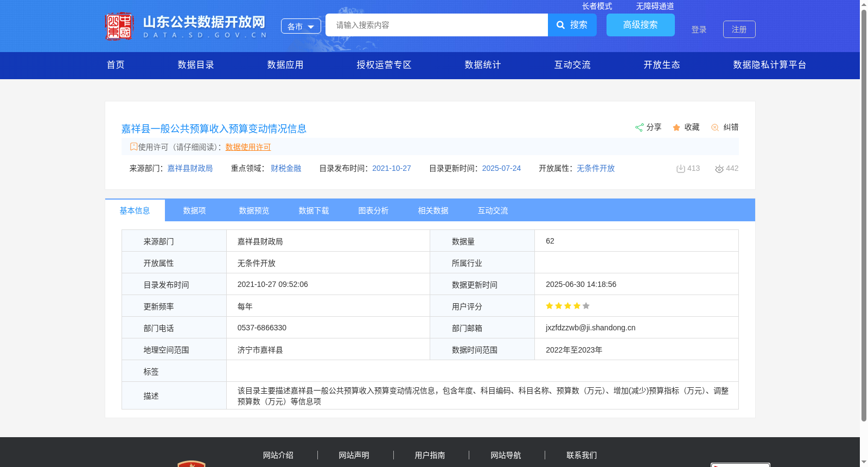The image size is (868, 467).
Task: Go to 首页 in navigation bar
Action: click(116, 65)
